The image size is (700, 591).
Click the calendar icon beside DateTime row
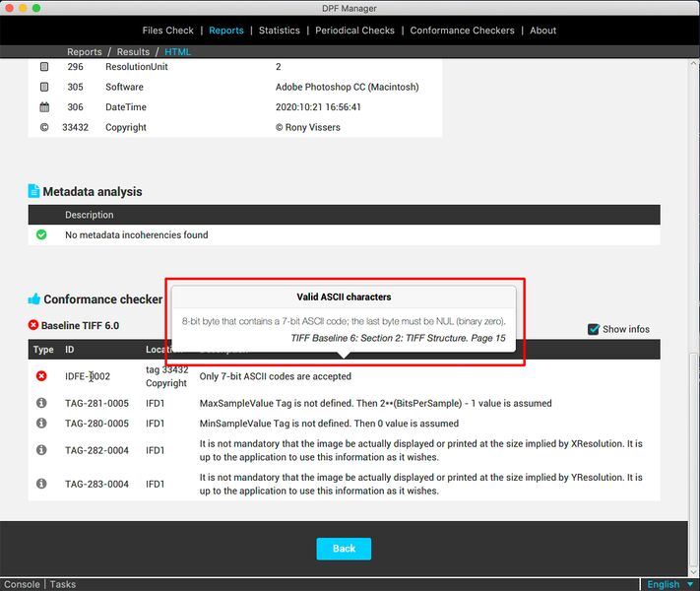click(44, 107)
